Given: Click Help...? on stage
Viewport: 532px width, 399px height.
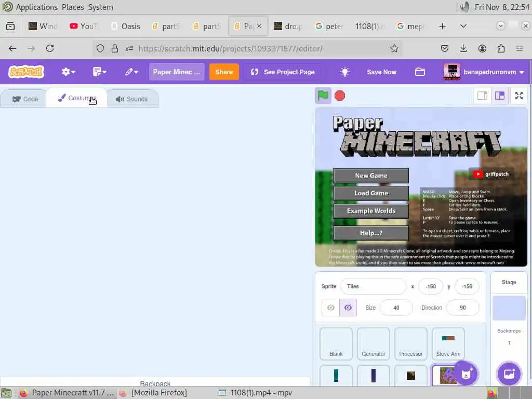Looking at the screenshot, I should pos(371,233).
